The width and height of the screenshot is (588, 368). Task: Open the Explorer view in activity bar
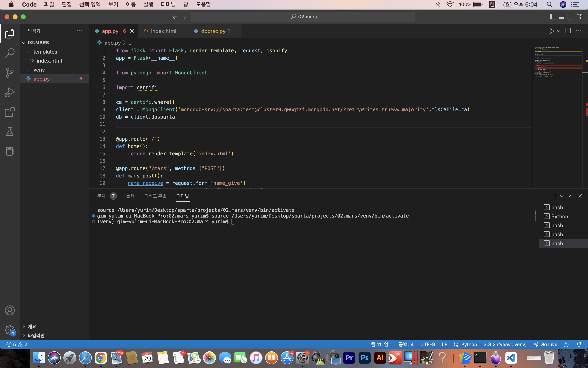coord(10,33)
